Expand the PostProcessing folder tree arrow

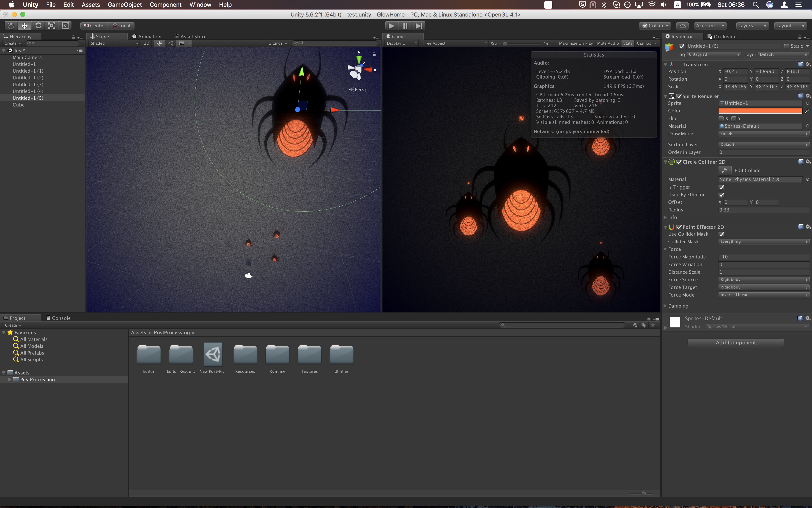(9, 379)
